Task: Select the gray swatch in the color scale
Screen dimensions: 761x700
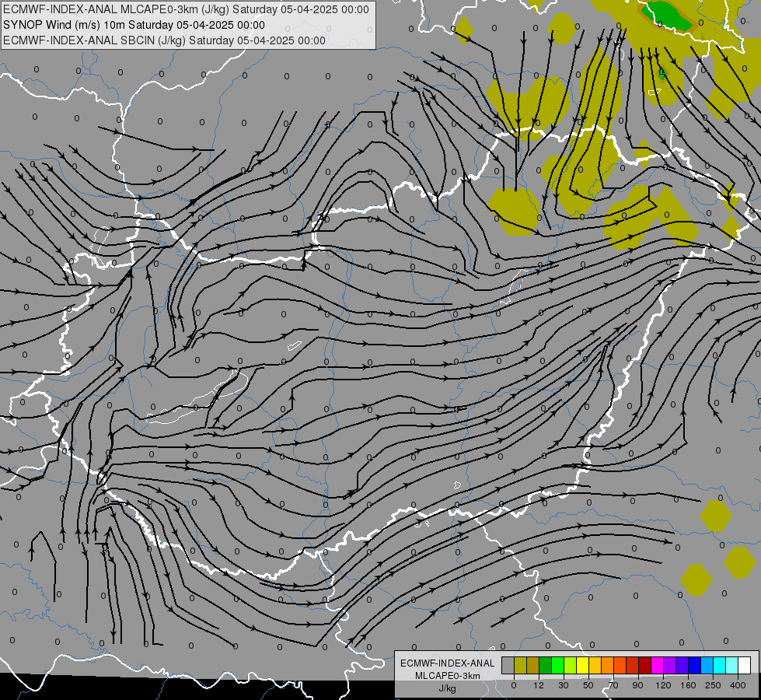Action: (508, 666)
